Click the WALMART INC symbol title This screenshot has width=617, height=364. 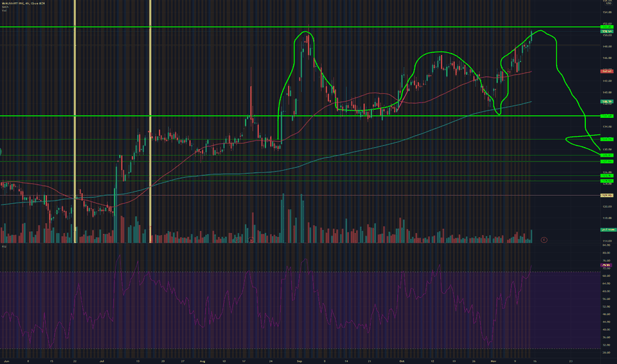[x=24, y=3]
